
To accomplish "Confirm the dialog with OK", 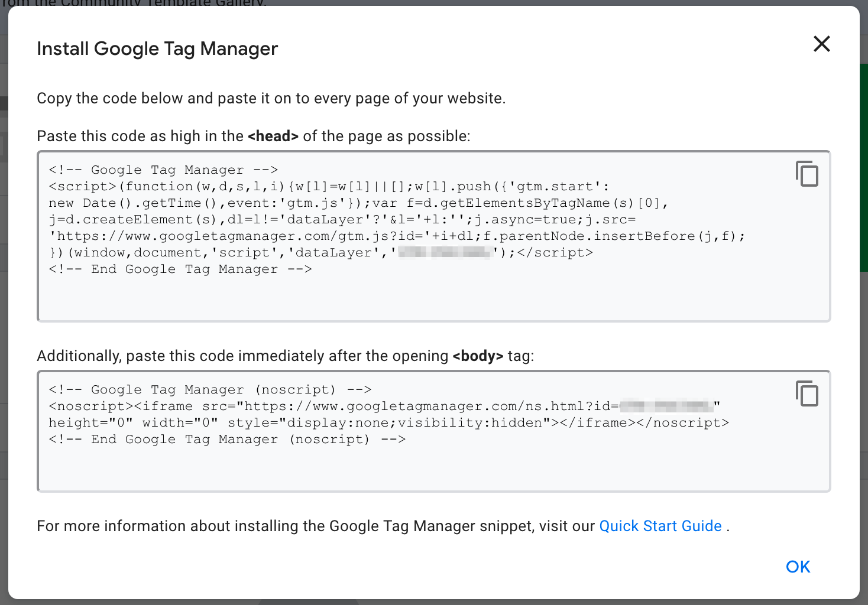I will point(798,567).
